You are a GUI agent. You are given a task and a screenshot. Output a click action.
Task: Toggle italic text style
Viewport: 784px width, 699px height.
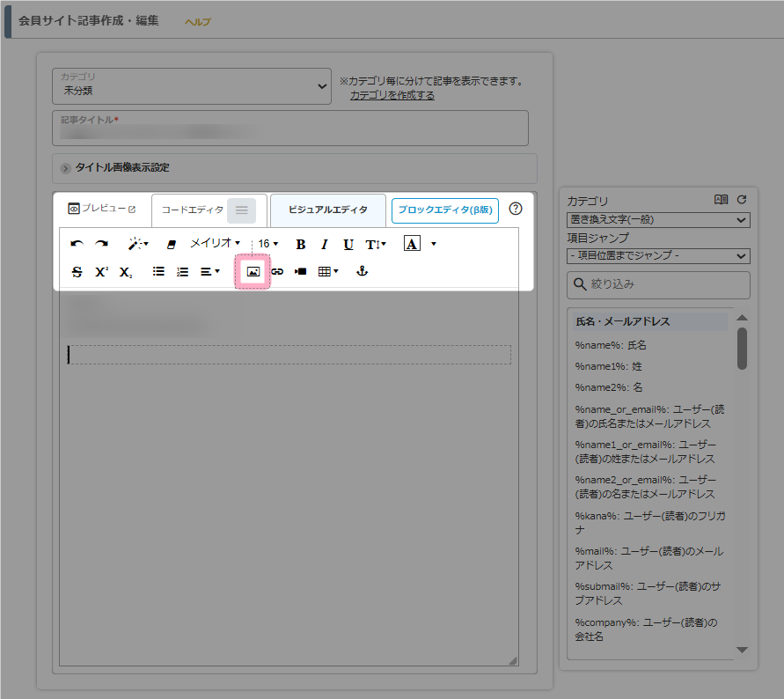tap(324, 244)
